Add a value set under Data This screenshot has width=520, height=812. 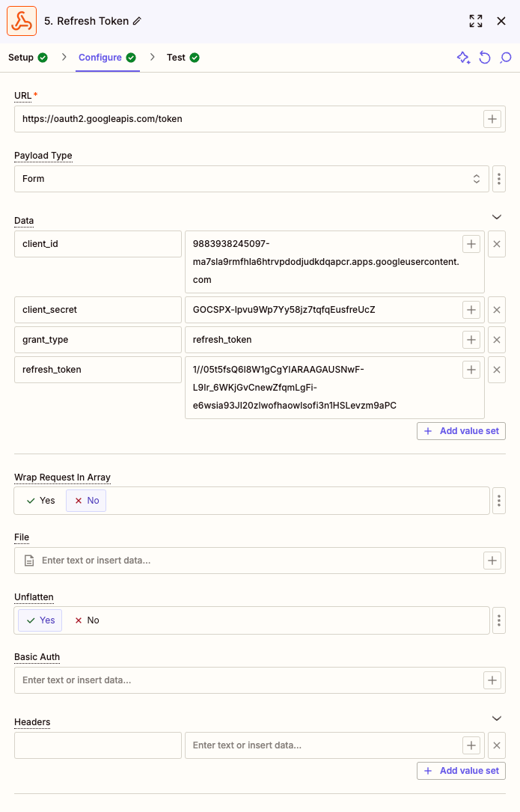pyautogui.click(x=461, y=430)
